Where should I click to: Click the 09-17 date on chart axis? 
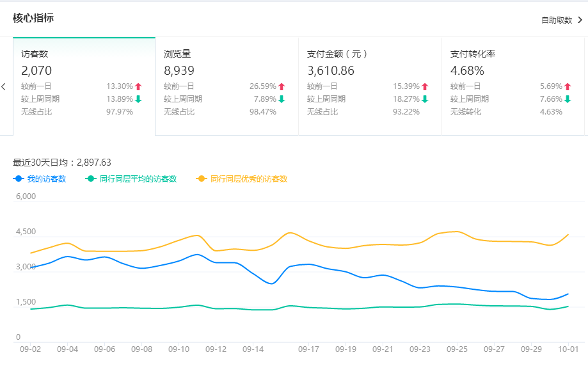tap(308, 349)
